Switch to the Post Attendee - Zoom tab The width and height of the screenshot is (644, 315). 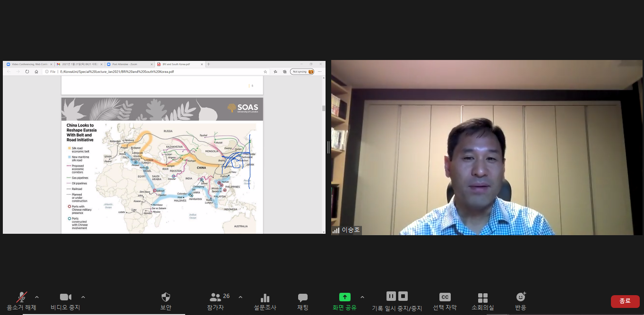128,64
